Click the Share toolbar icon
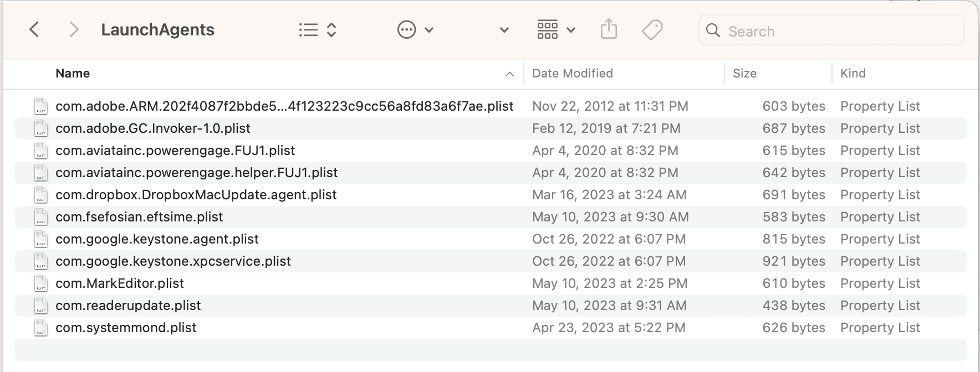Screen dimensions: 980x372 [609, 29]
